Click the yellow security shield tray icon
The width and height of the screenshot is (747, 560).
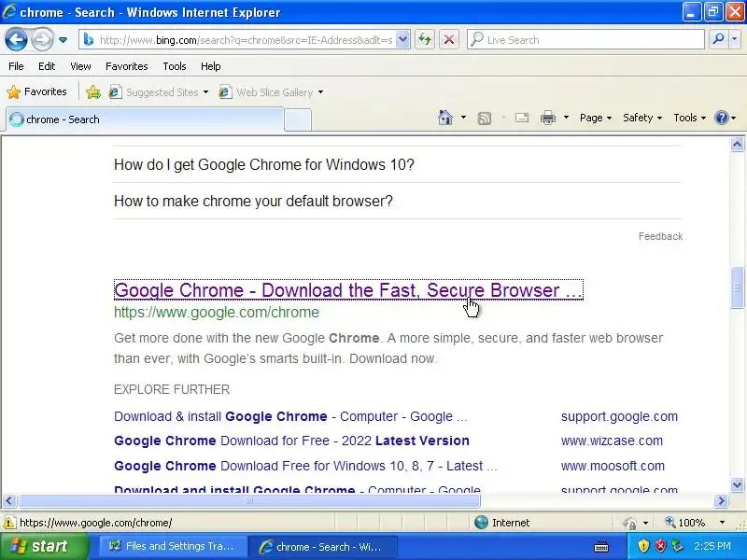[x=643, y=546]
